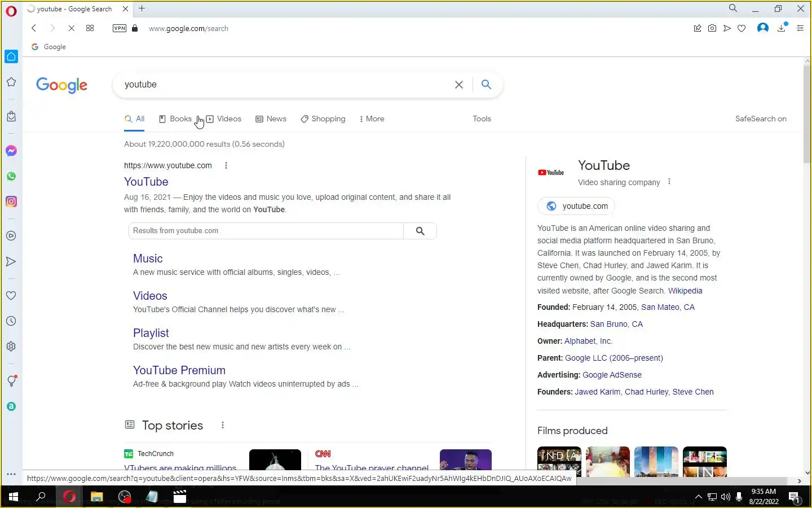The width and height of the screenshot is (812, 508).
Task: Open YouTube Premium sitelink
Action: [179, 370]
